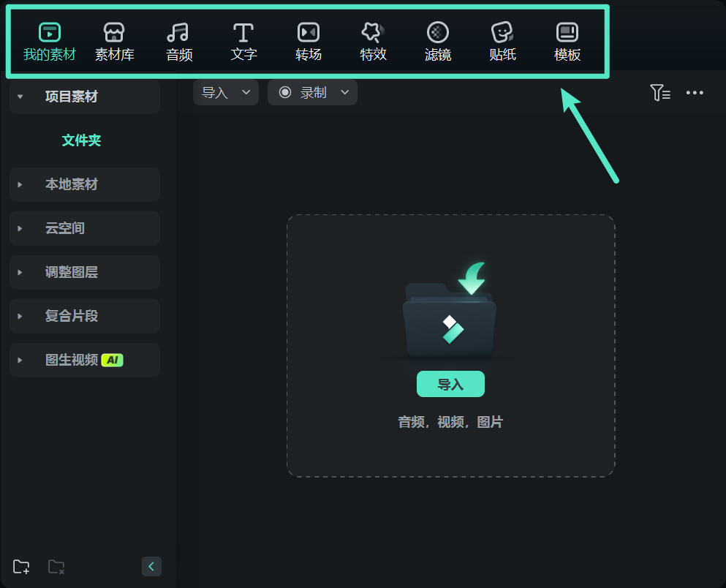Collapse the 项目素材 section triangle
Screen dimensions: 726x588
pyautogui.click(x=20, y=97)
